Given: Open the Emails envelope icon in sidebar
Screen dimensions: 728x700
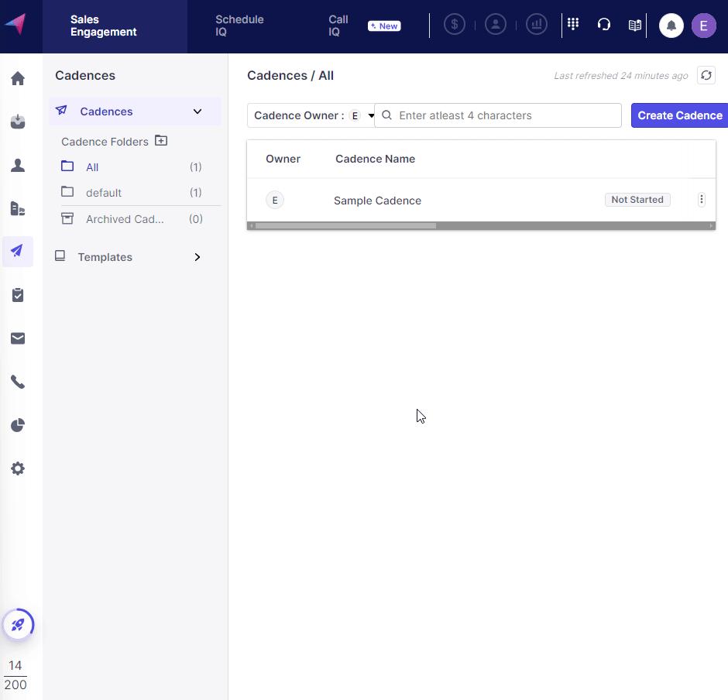Looking at the screenshot, I should [x=18, y=338].
